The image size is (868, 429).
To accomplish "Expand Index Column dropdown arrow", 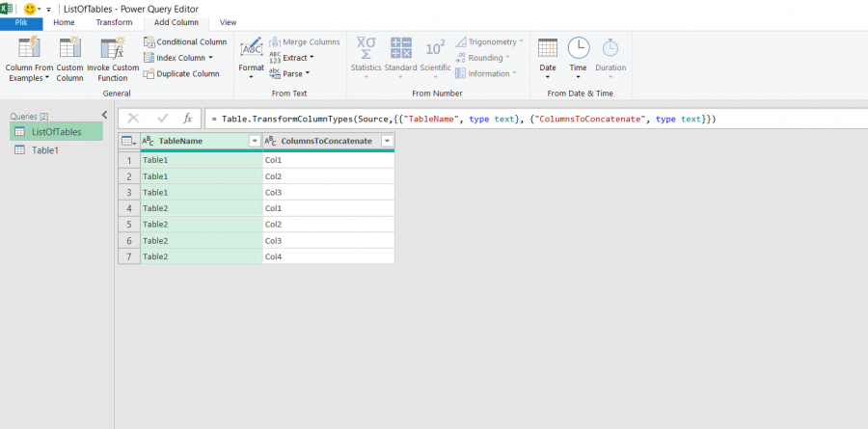I will click(211, 58).
